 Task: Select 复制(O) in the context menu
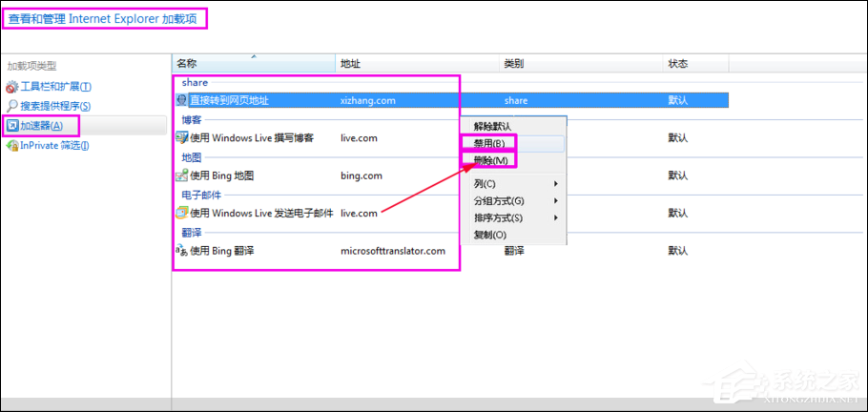pos(490,235)
